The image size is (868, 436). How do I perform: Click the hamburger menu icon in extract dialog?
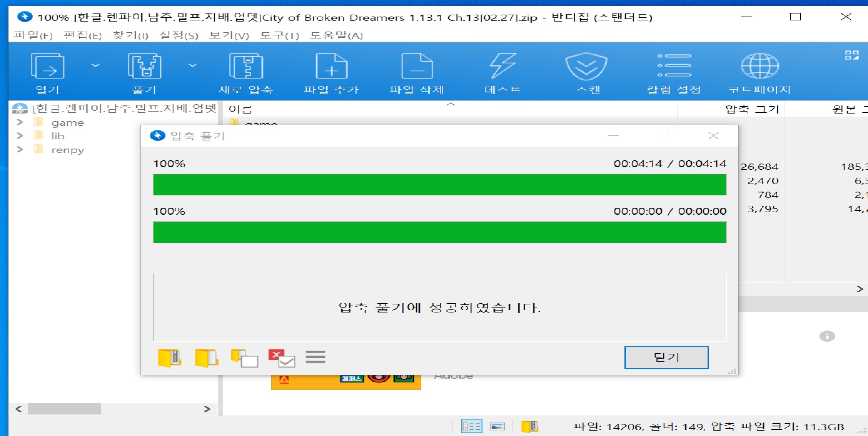pos(315,357)
